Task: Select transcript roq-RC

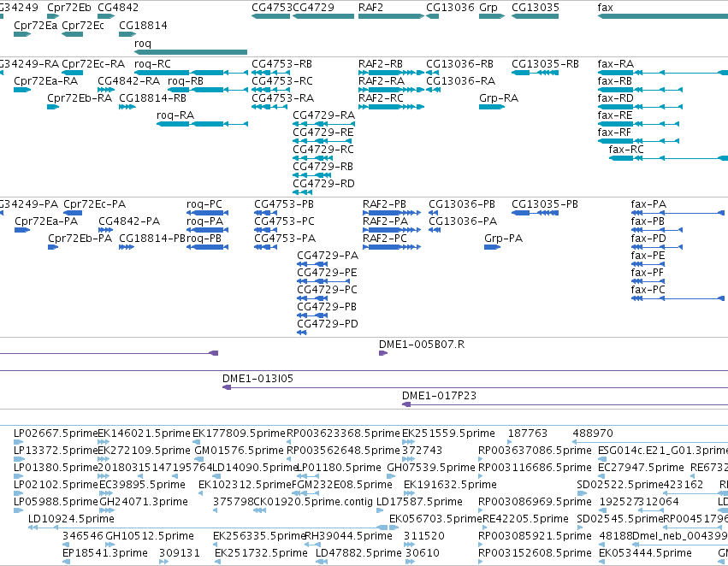Action: 191,73
